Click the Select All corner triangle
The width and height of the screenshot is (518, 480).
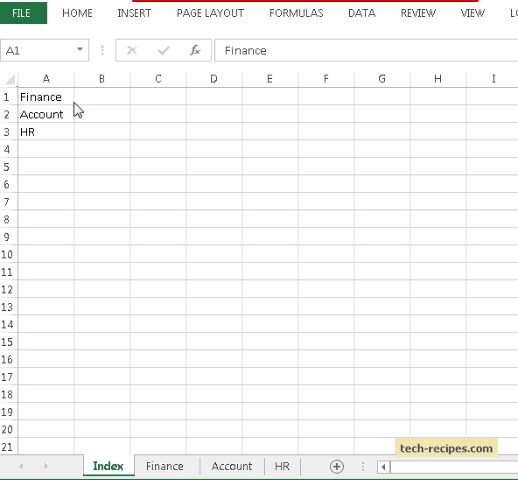10,79
